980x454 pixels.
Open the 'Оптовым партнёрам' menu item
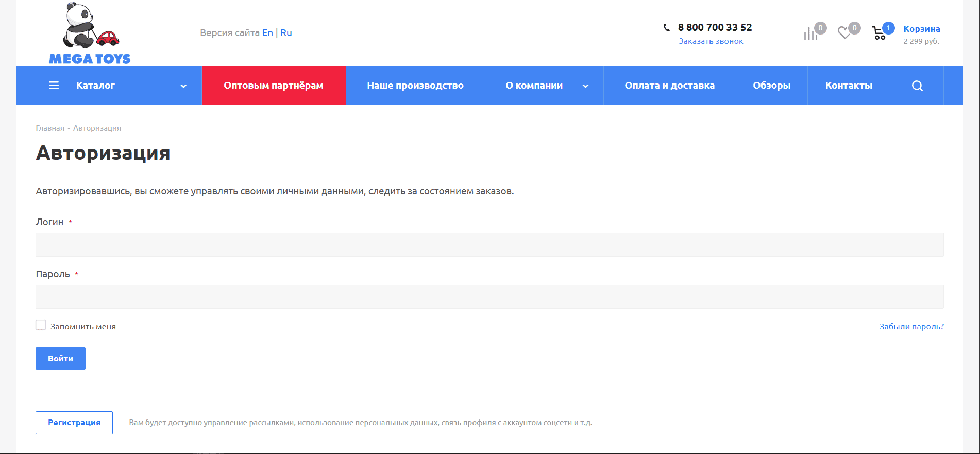274,86
